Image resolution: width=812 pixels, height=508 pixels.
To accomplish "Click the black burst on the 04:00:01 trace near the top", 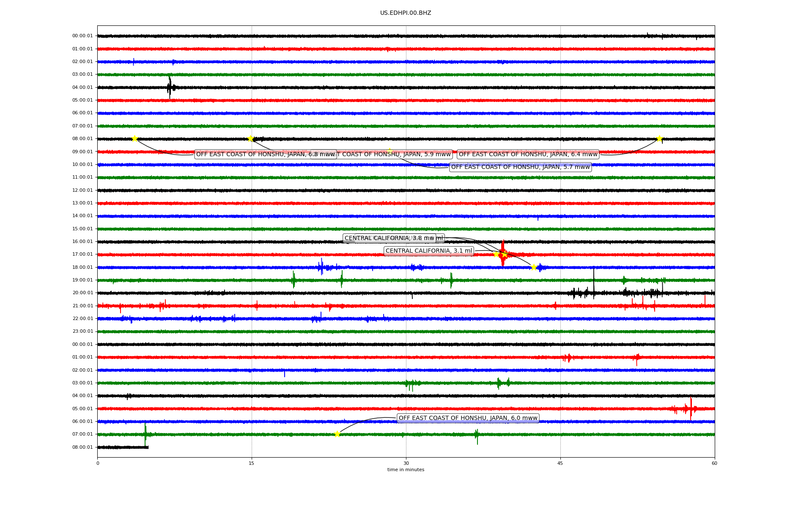I will 170,88.
